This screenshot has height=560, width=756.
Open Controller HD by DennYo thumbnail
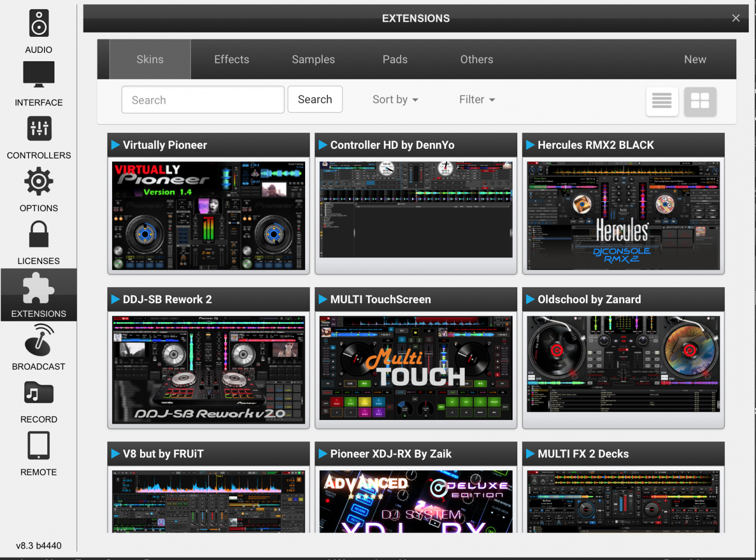click(416, 209)
